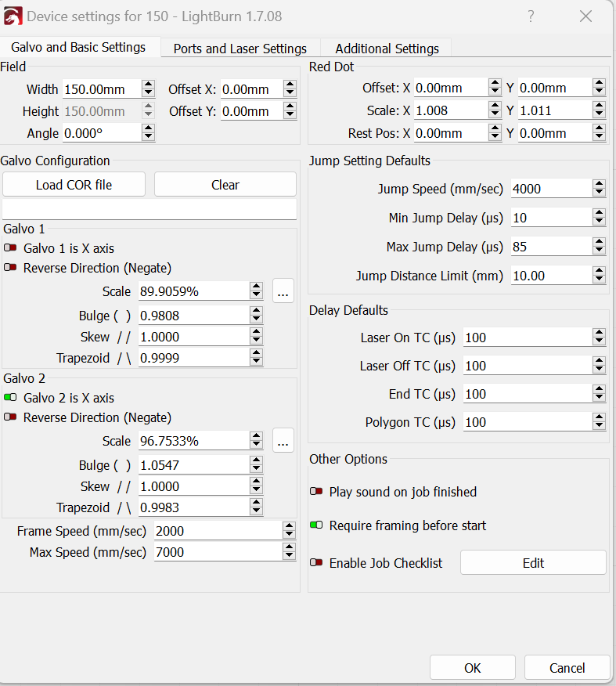Click Red Dot Offset X field

point(451,88)
